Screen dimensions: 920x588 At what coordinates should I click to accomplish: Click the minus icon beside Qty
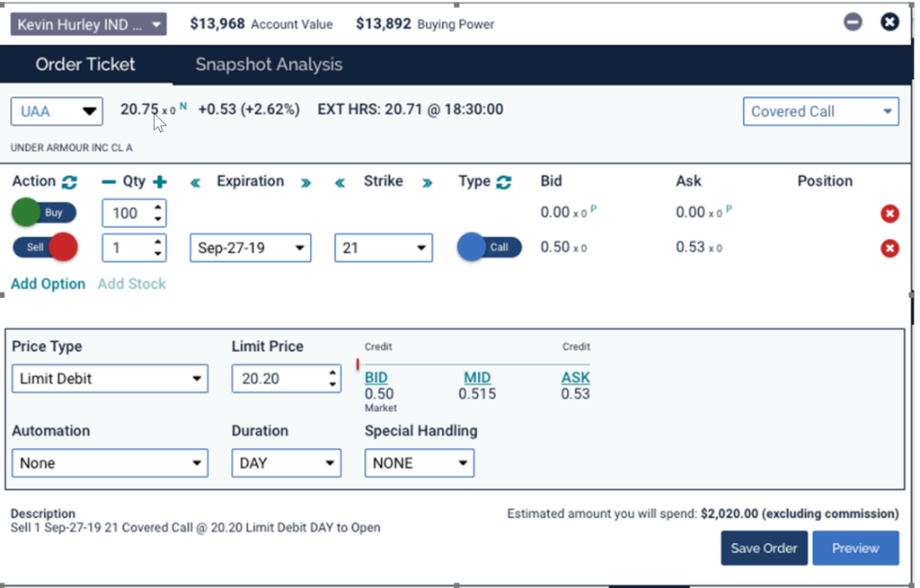(x=109, y=182)
